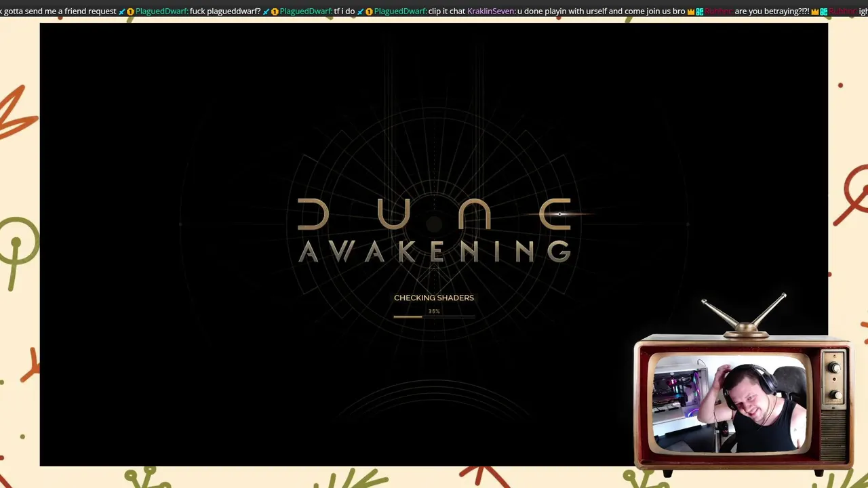Viewport: 868px width, 488px height.
Task: Click the 'tf i do' chat message
Action: (x=344, y=12)
